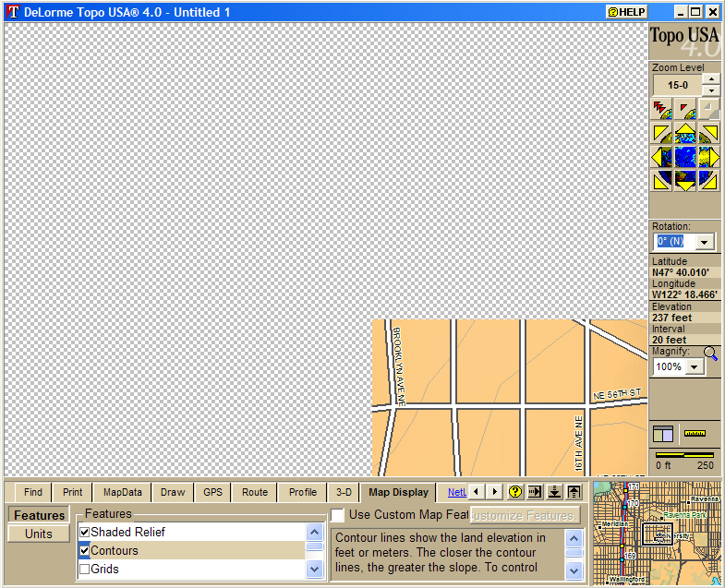Click the yellow ruler measure icon

click(x=695, y=433)
